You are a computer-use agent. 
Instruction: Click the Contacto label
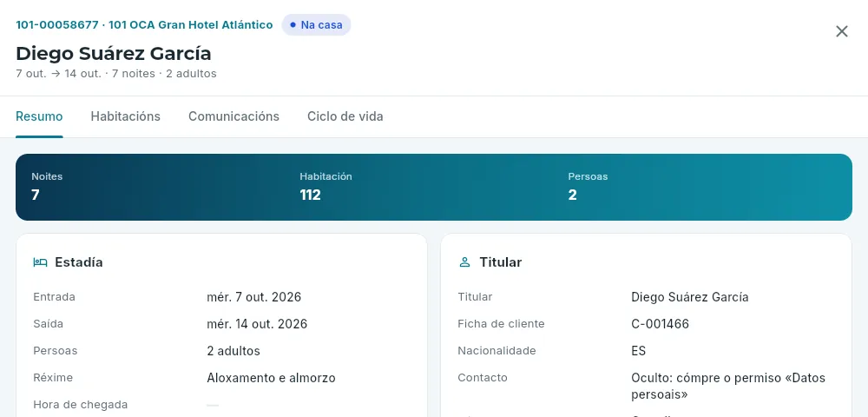point(482,378)
